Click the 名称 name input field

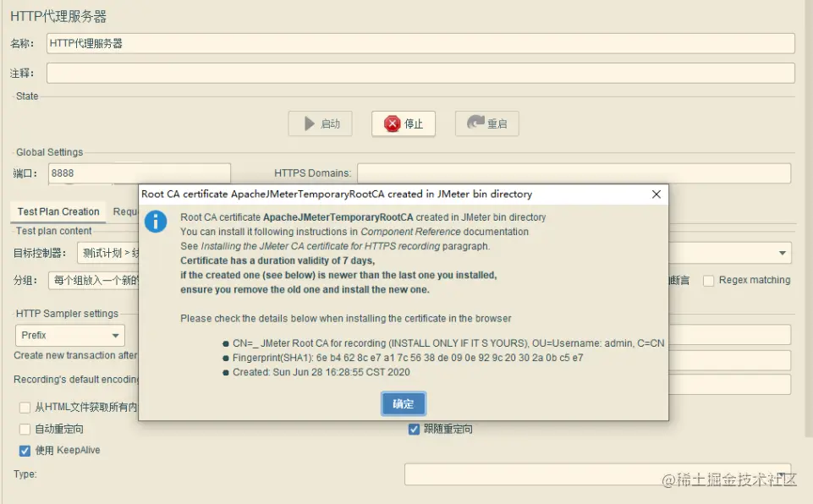point(420,43)
